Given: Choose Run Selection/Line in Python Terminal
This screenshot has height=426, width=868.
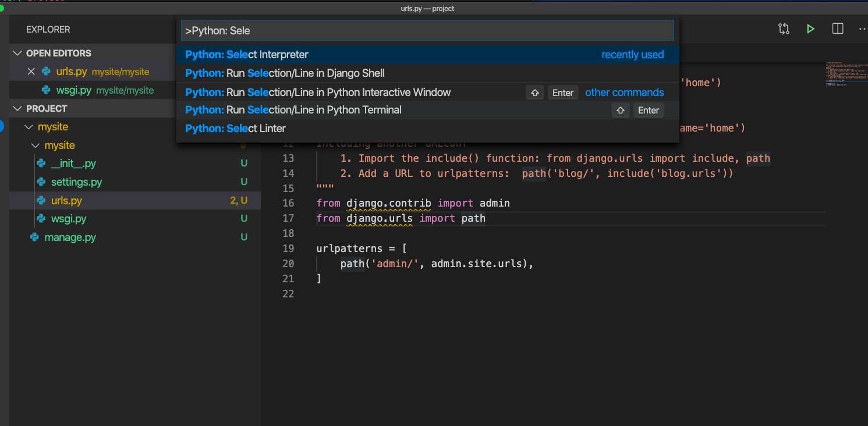Looking at the screenshot, I should [427, 110].
